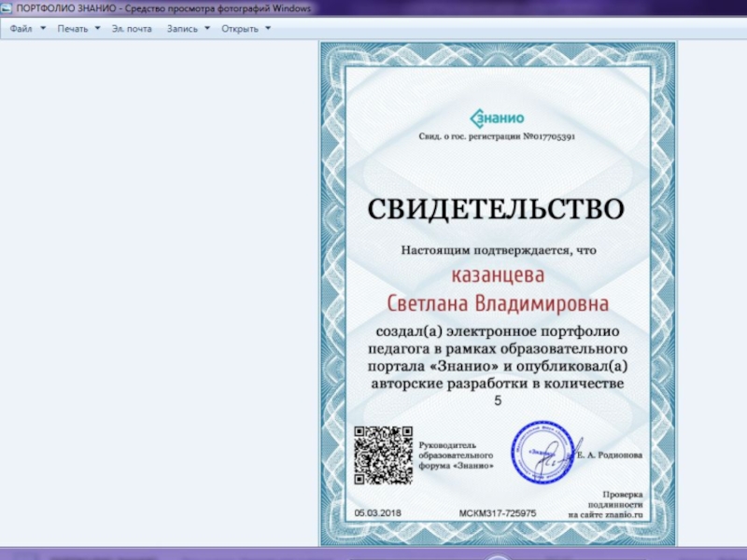Click the red surname казанцева
The height and width of the screenshot is (560, 747).
(497, 276)
